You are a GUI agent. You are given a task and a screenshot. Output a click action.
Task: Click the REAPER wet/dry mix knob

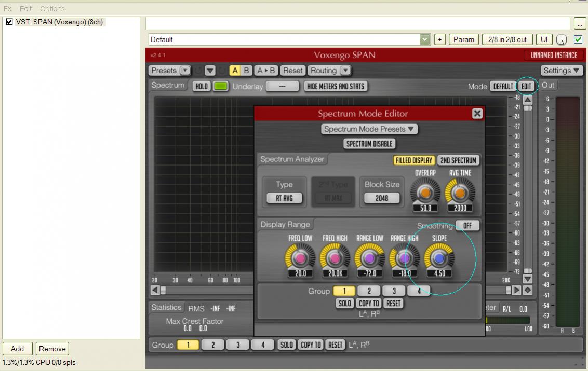click(x=562, y=39)
